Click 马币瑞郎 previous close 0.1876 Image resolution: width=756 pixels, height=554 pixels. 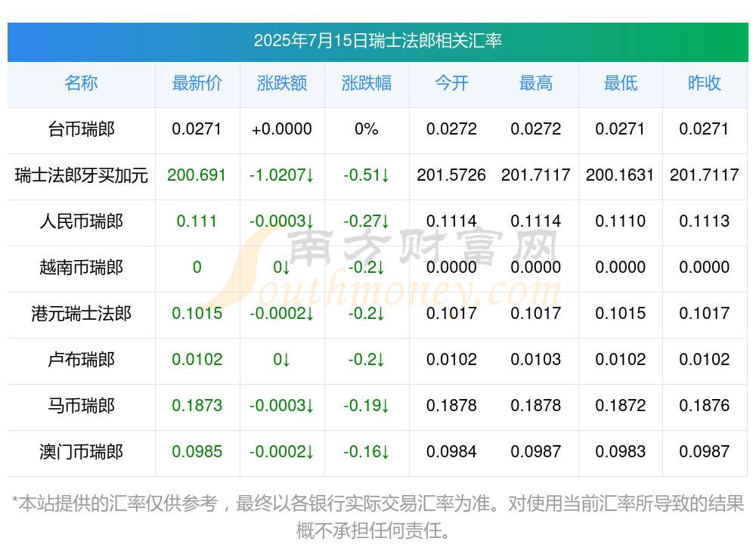704,406
